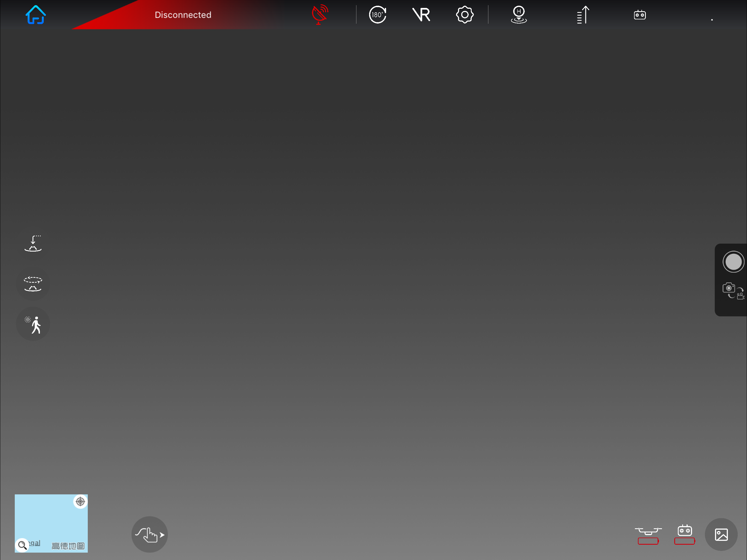
Task: Click the altitude arrow takeoff icon
Action: click(x=583, y=15)
